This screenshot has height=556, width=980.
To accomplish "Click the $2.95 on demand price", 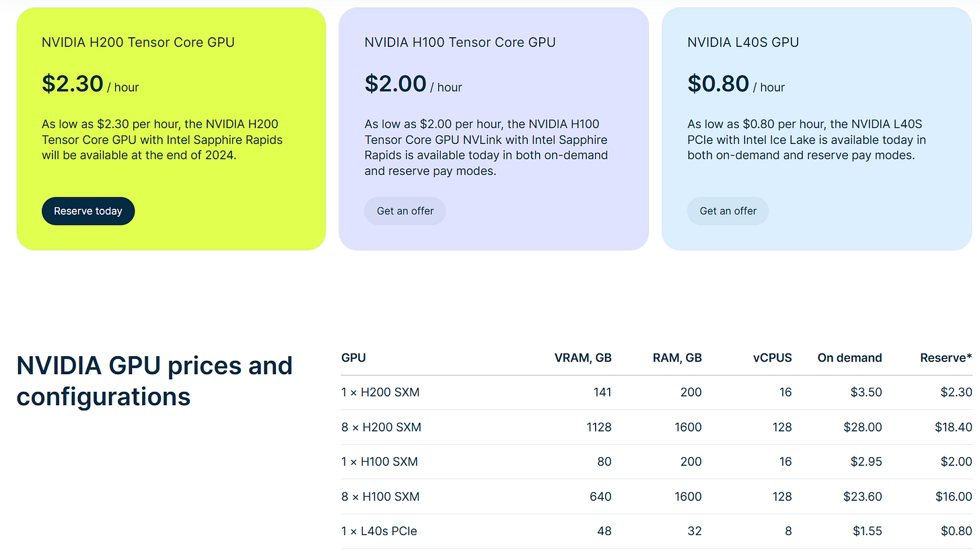I will pyautogui.click(x=866, y=462).
